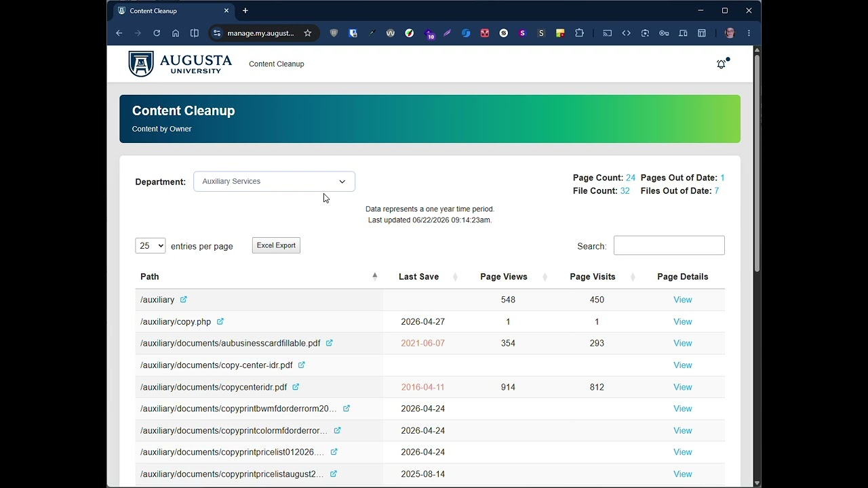Screen dimensions: 868x488
Task: Click the Content Cleanup navigation item
Action: [277, 64]
